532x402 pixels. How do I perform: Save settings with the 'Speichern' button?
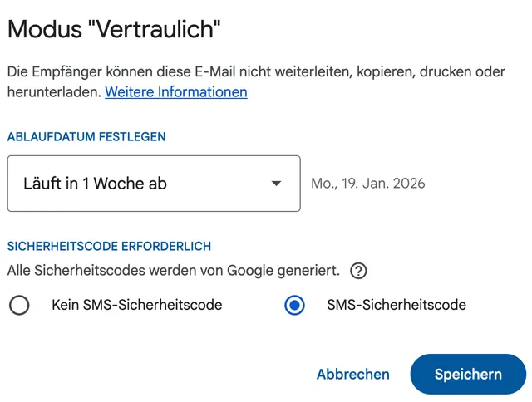pos(468,374)
